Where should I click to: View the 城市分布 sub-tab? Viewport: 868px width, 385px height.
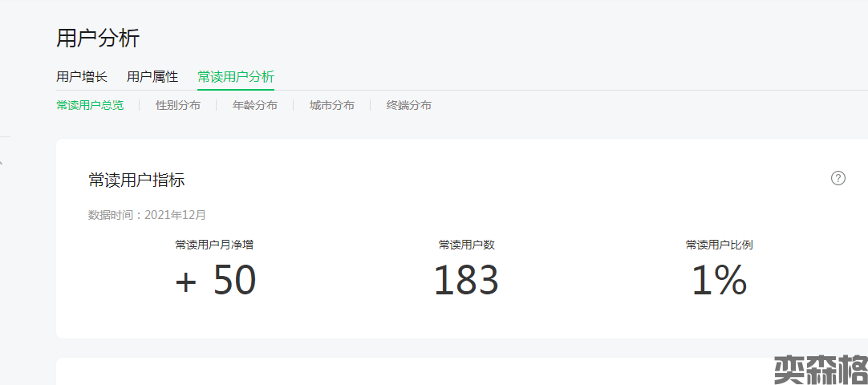pyautogui.click(x=332, y=105)
